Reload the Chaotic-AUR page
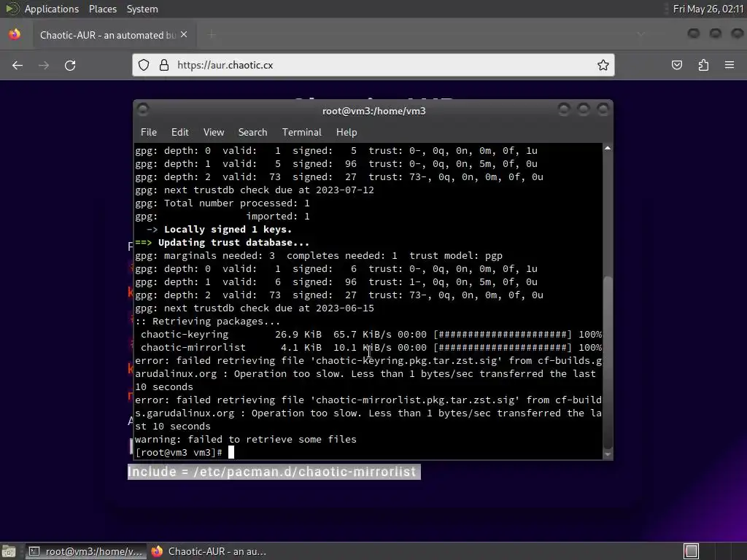This screenshot has height=560, width=747. pos(70,65)
